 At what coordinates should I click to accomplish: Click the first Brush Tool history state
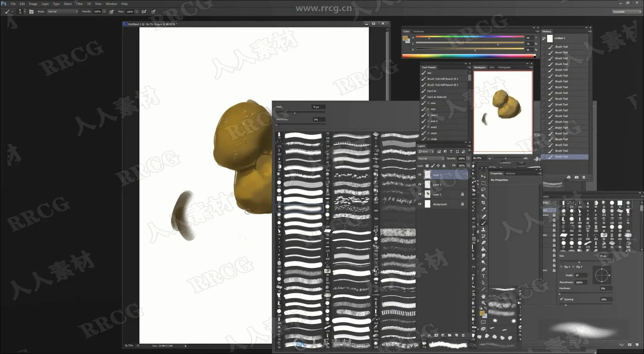coord(561,47)
